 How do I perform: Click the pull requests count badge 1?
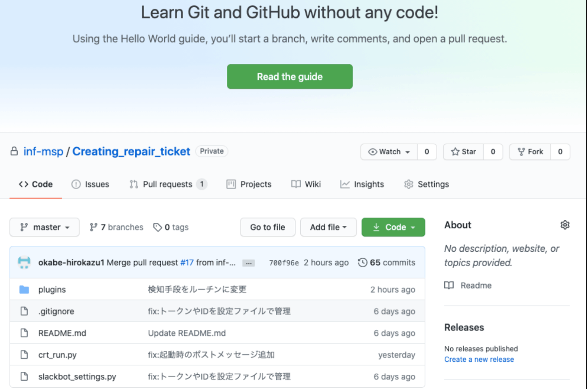pos(202,184)
